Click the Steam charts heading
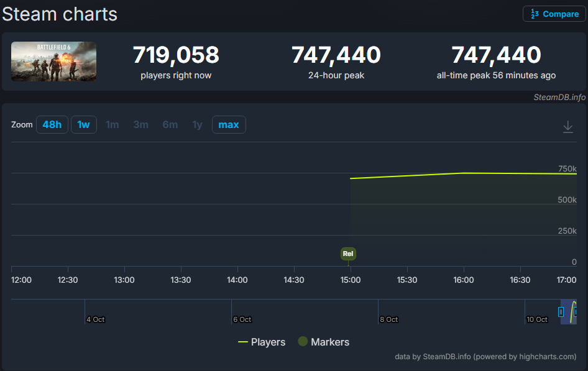588x371 pixels. point(60,14)
